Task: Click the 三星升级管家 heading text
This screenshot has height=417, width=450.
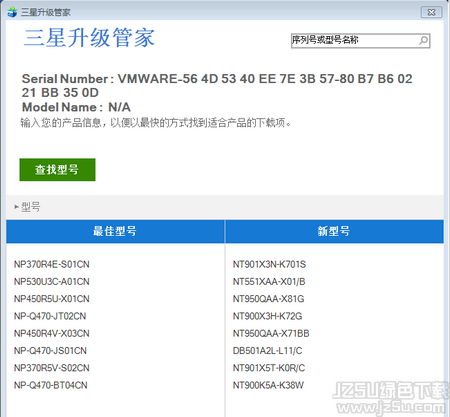Action: 89,37
